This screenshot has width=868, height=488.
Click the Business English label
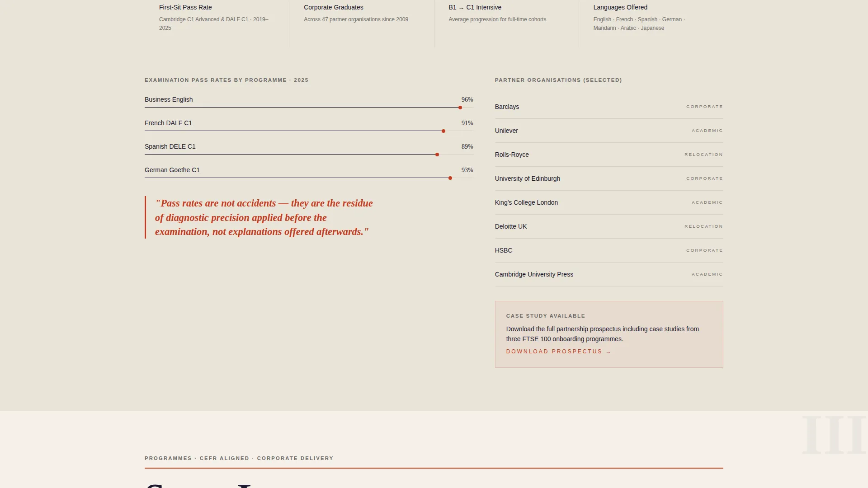tap(169, 99)
